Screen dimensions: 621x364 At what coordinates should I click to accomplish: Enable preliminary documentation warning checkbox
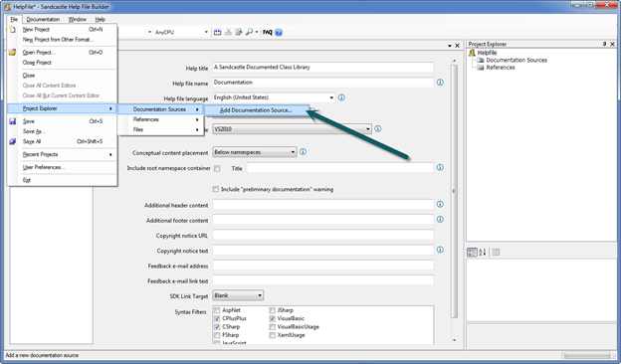pos(215,190)
